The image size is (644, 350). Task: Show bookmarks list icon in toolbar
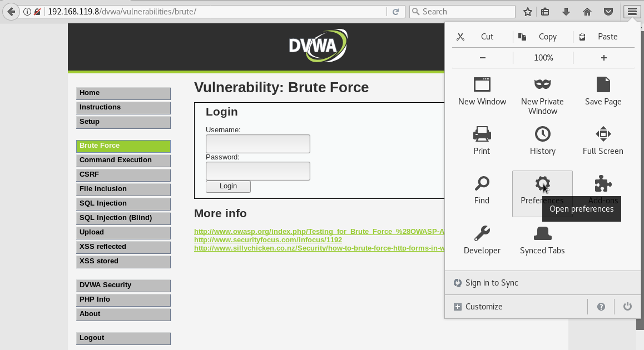pyautogui.click(x=545, y=12)
